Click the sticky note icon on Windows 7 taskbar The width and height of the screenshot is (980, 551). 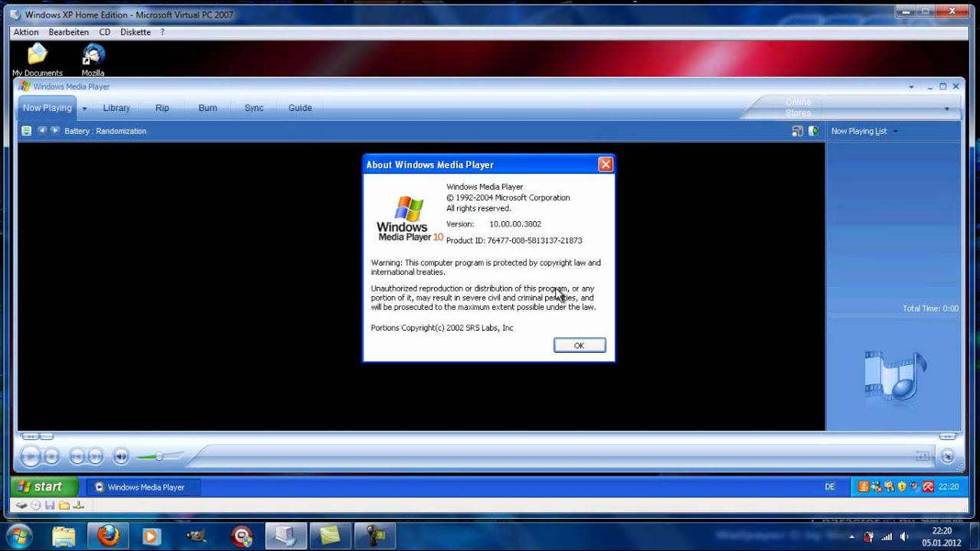tap(331, 536)
